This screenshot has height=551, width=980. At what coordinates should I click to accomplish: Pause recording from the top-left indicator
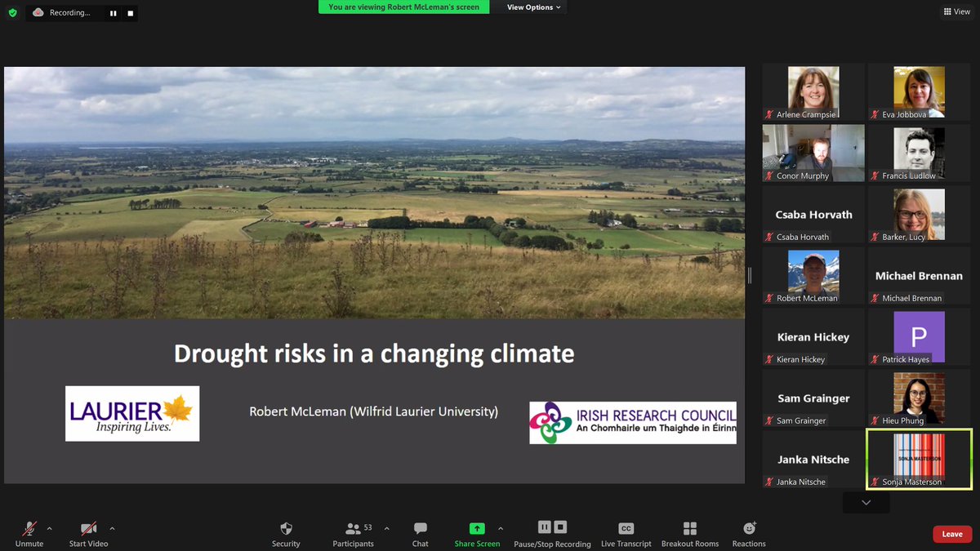[x=112, y=12]
